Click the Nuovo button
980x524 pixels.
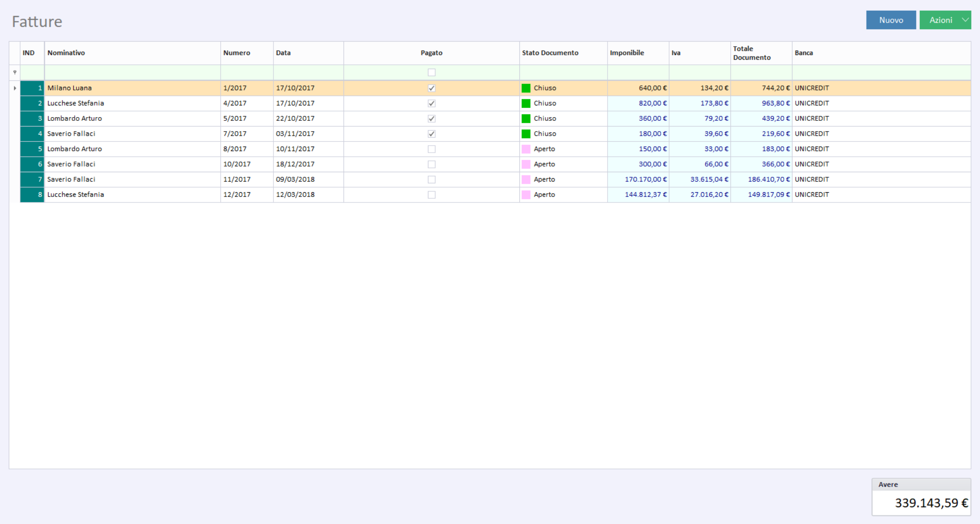point(891,20)
